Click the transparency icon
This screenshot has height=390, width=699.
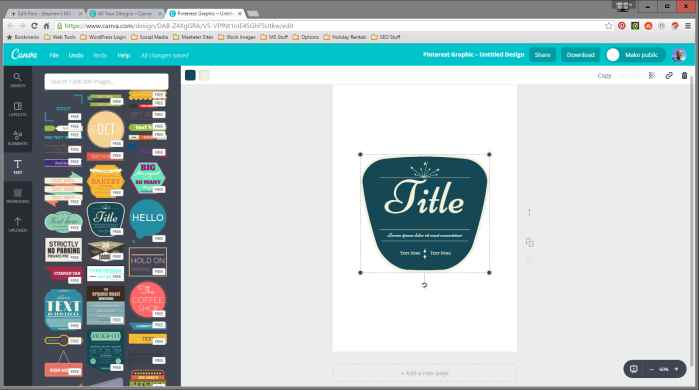[652, 76]
